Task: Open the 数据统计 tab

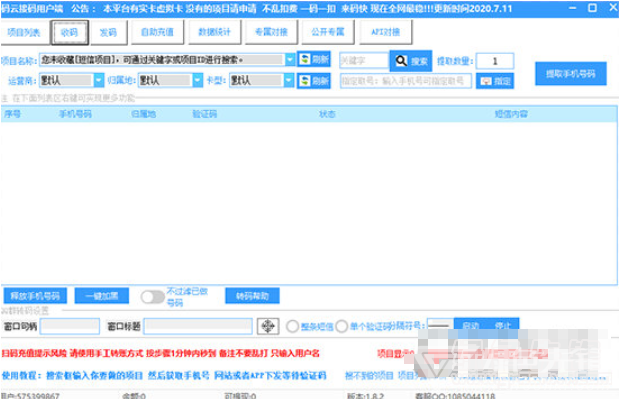Action: pos(214,32)
